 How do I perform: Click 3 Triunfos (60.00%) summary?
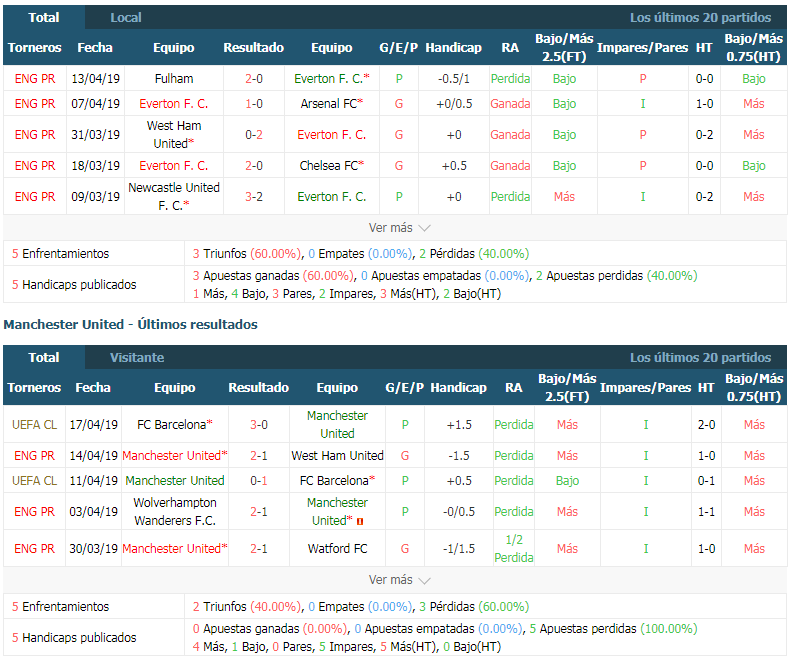coord(247,253)
